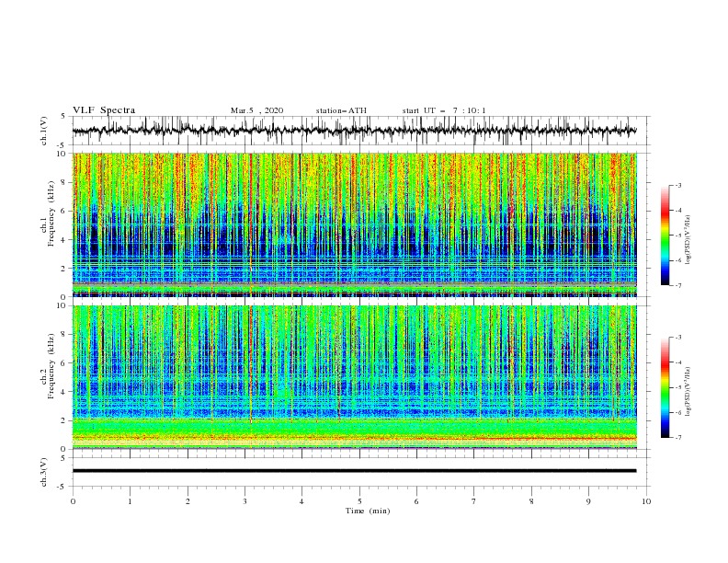The width and height of the screenshot is (728, 563).
Task: Click the ch.1 "Frequency (kHz)" axis label
Action: tap(51, 212)
